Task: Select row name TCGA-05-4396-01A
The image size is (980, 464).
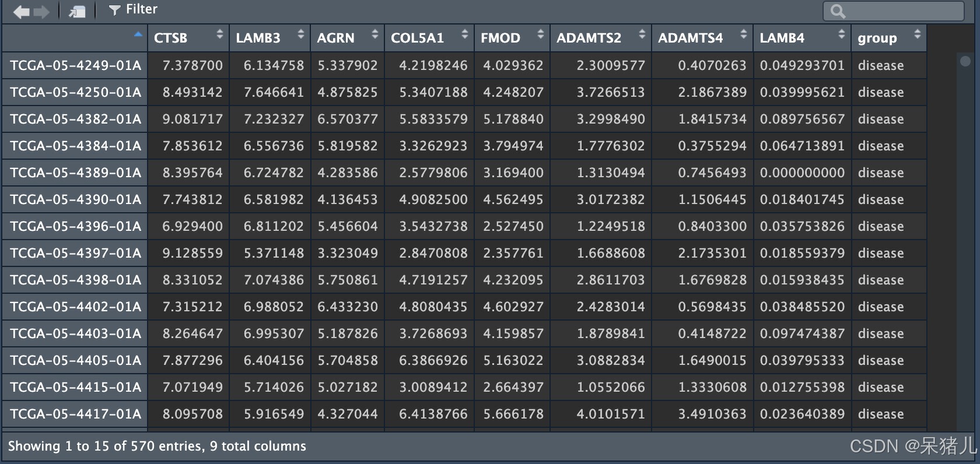Action: point(75,226)
